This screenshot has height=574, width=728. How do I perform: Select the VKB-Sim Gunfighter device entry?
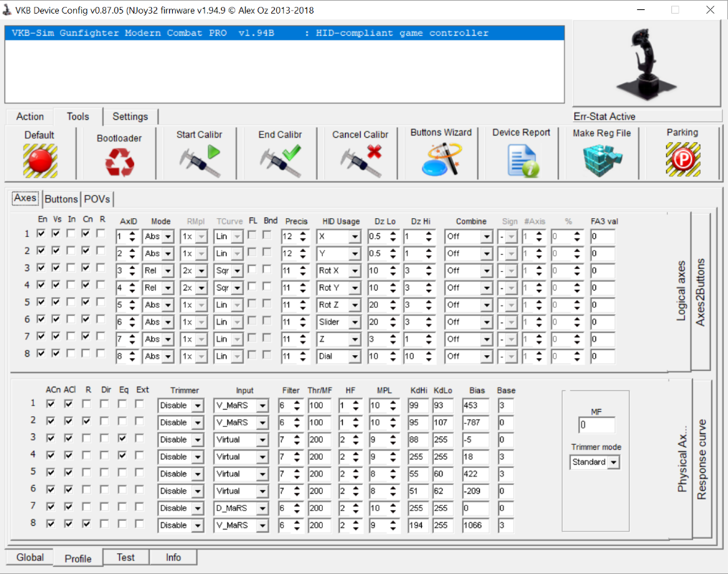click(x=285, y=33)
